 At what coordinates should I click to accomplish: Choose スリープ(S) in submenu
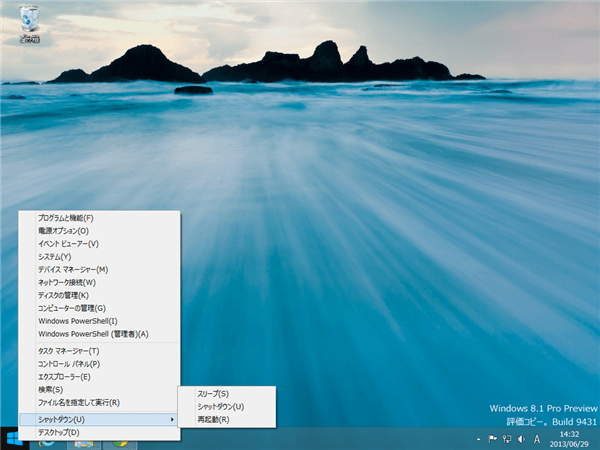pos(227,394)
